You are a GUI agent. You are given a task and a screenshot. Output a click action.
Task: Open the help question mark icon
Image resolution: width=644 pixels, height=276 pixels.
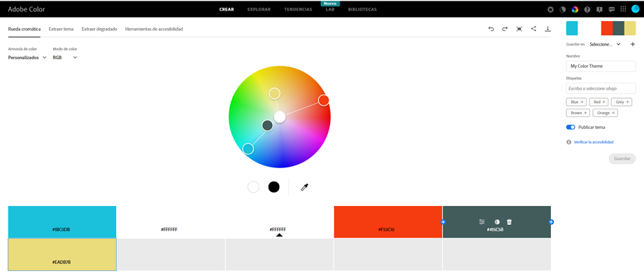pos(587,10)
